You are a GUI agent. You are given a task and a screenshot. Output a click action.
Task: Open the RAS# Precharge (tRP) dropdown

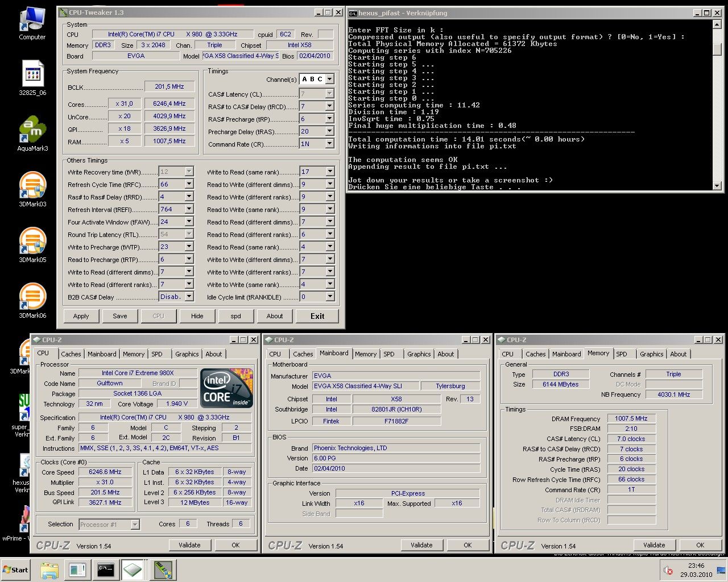click(x=329, y=119)
